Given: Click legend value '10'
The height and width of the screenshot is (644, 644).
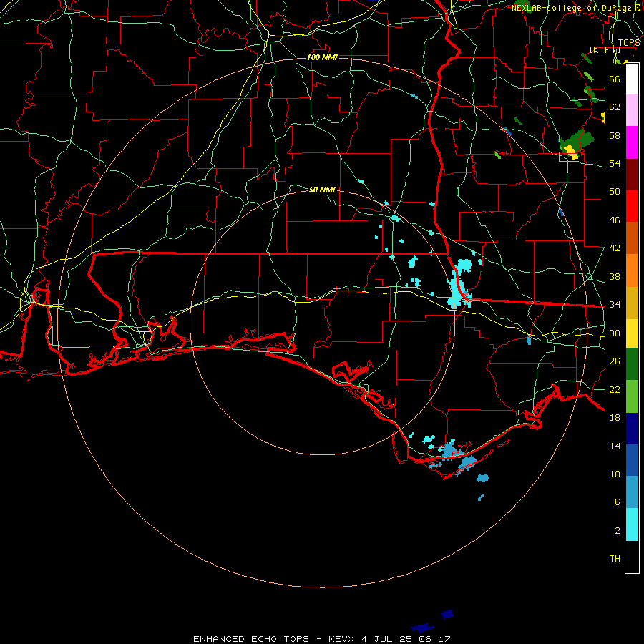Looking at the screenshot, I should (x=615, y=474).
